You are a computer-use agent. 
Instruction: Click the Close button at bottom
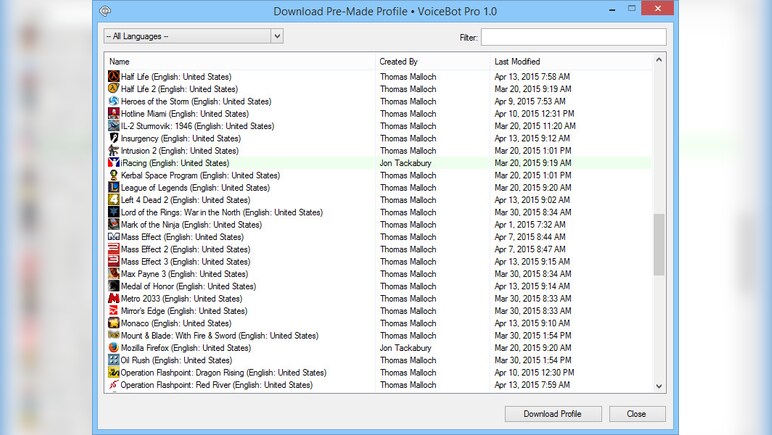(637, 414)
